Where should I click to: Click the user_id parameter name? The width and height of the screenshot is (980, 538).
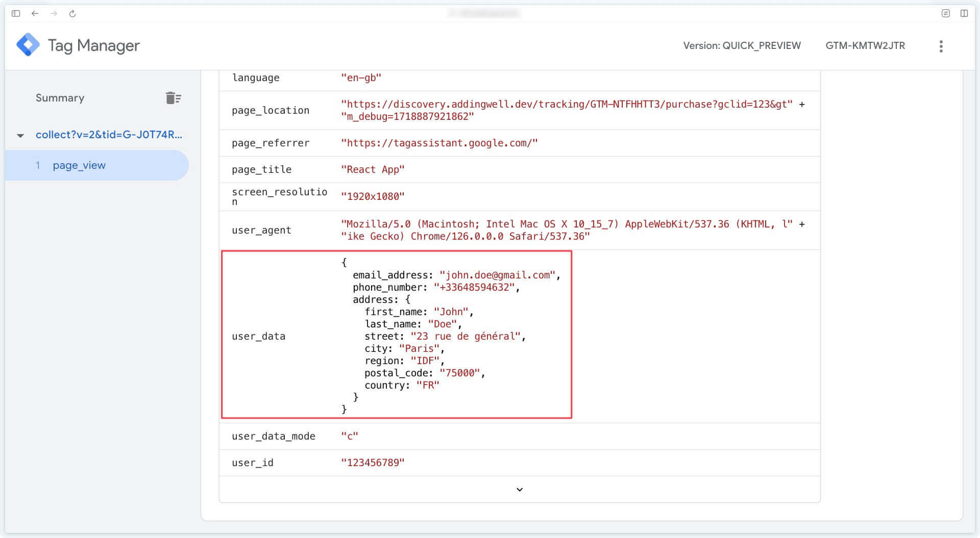(253, 463)
